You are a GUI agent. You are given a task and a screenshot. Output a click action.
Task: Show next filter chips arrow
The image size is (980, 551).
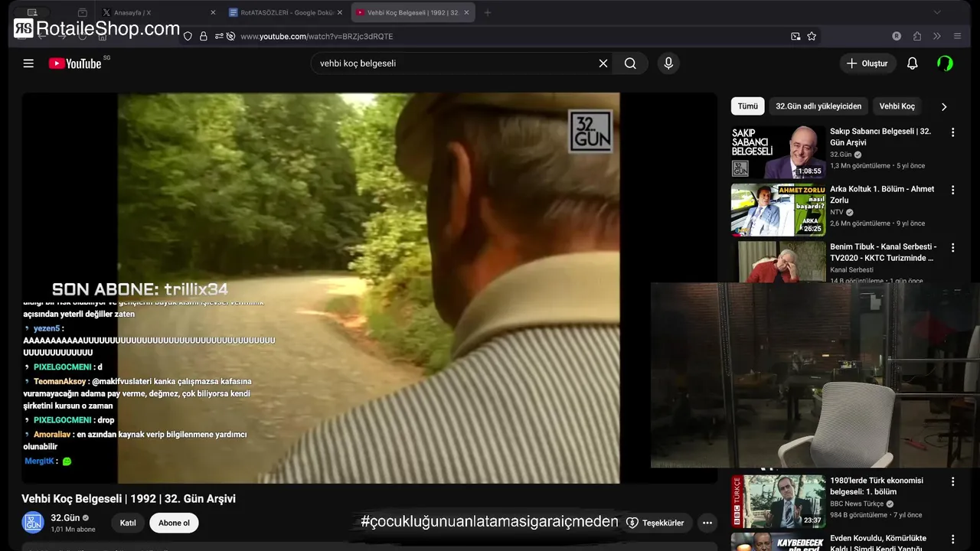(943, 106)
